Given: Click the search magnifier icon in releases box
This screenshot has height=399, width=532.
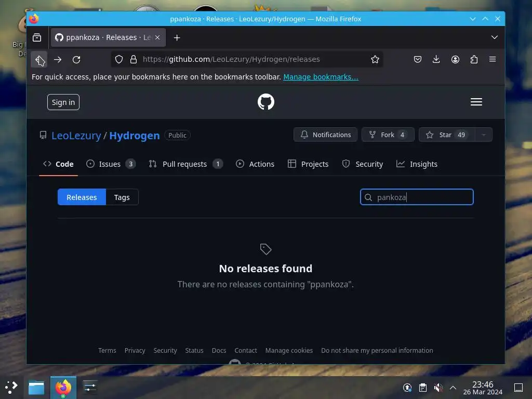Looking at the screenshot, I should pyautogui.click(x=368, y=197).
